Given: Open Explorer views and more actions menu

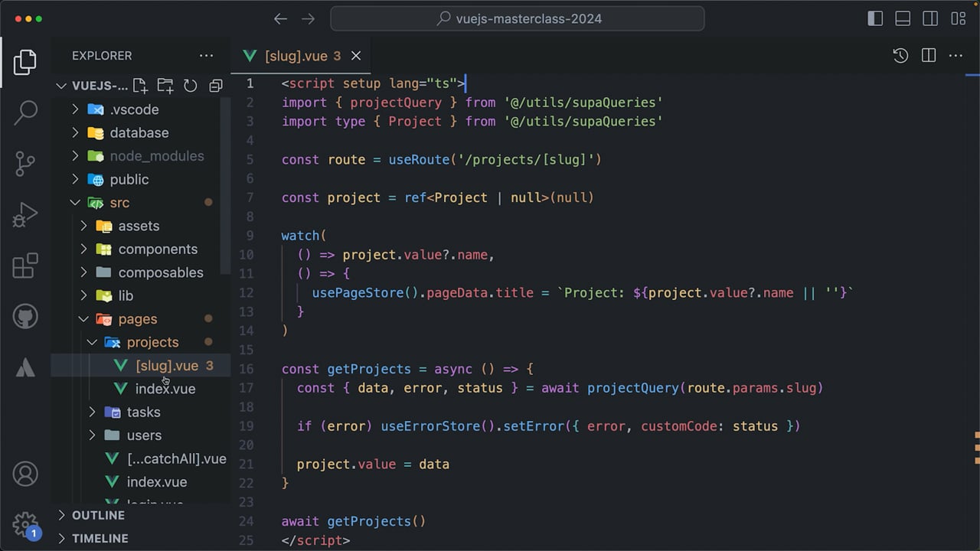Looking at the screenshot, I should (x=207, y=56).
